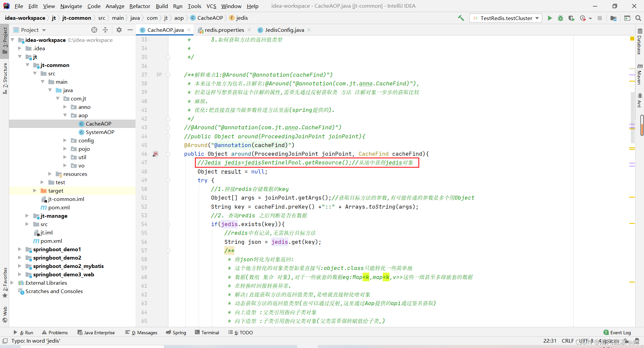The width and height of the screenshot is (644, 348).
Task: Hide the Project tool window
Action: 130,30
